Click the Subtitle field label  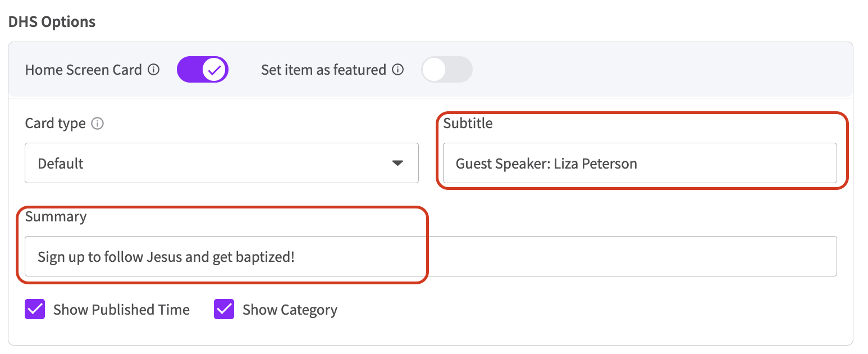468,124
